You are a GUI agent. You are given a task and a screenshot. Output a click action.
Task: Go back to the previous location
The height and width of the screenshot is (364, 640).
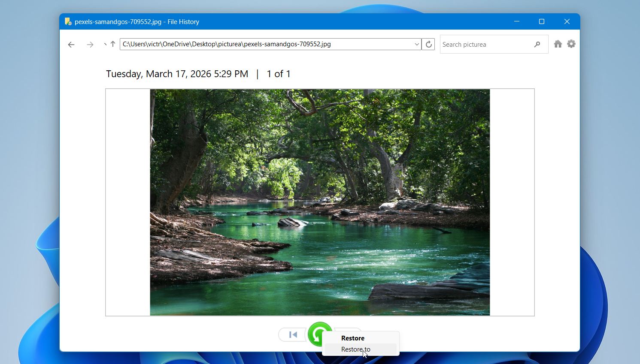pos(71,44)
